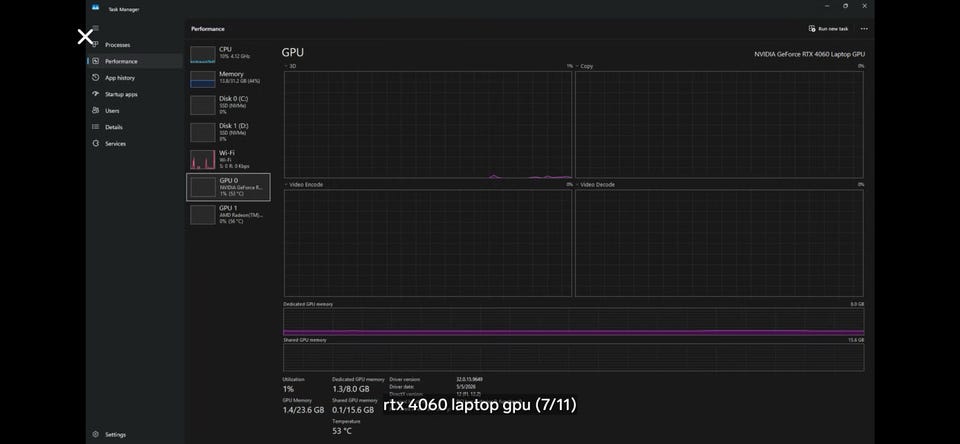Click the 53 °C temperature value
The image size is (960, 444).
pos(342,431)
